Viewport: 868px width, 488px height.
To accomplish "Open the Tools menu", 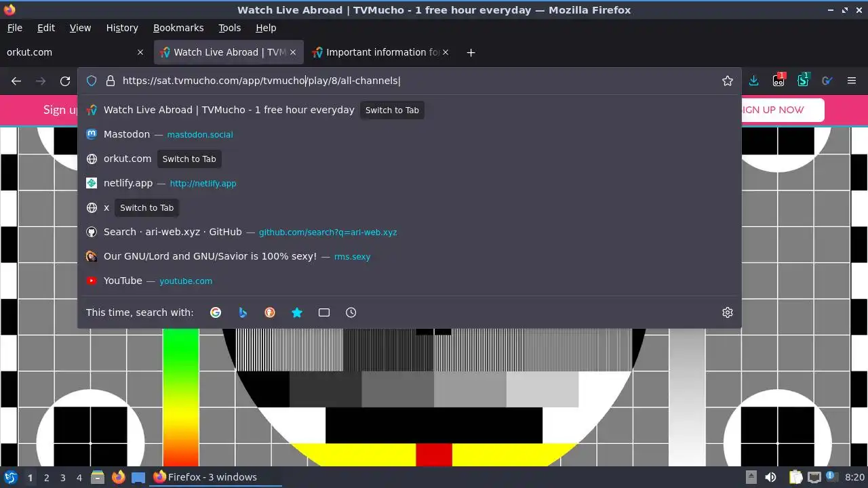I will (229, 28).
